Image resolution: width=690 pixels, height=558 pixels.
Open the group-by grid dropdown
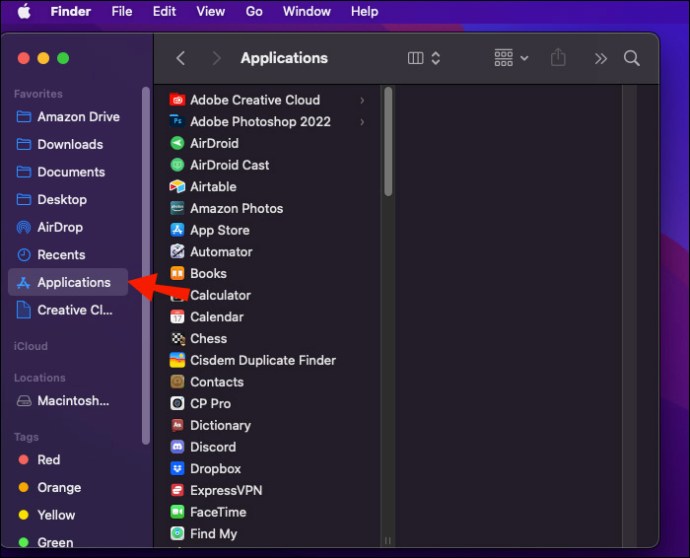[x=511, y=58]
